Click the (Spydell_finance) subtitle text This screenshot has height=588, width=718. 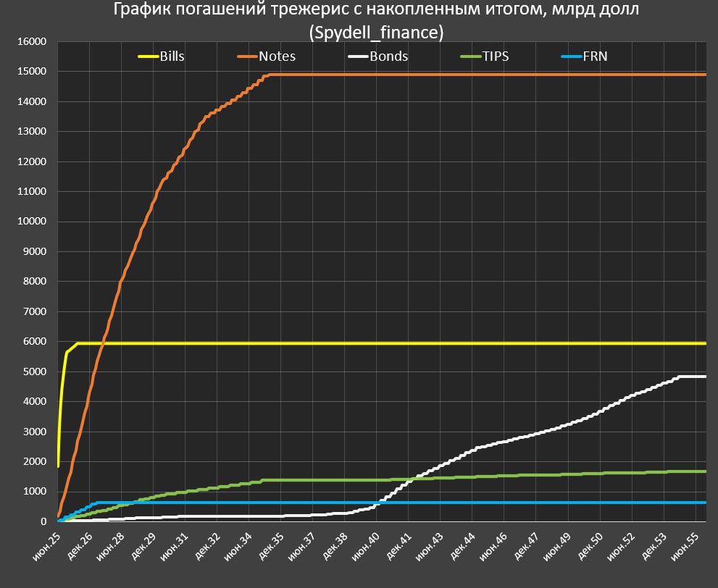(x=377, y=33)
